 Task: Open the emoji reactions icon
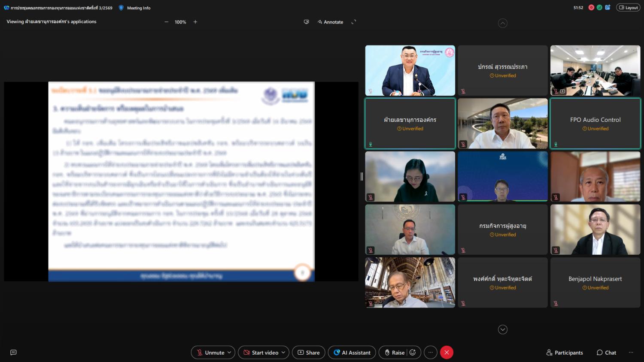(413, 353)
